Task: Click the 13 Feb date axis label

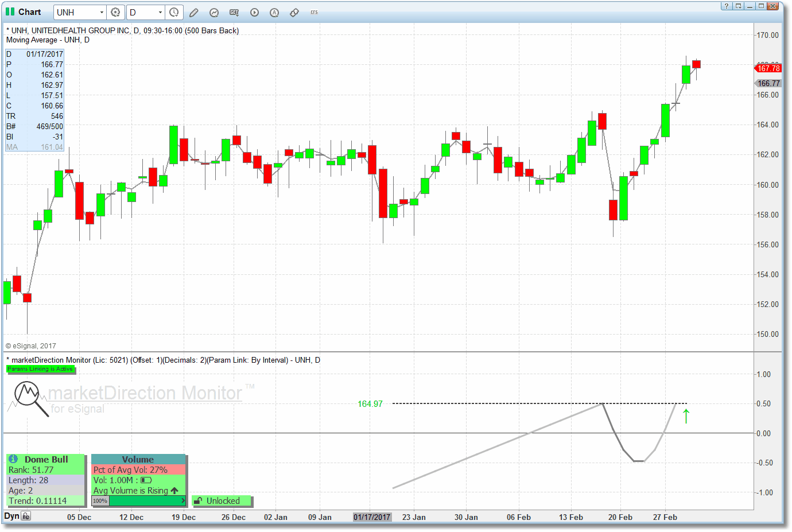Action: pos(571,517)
